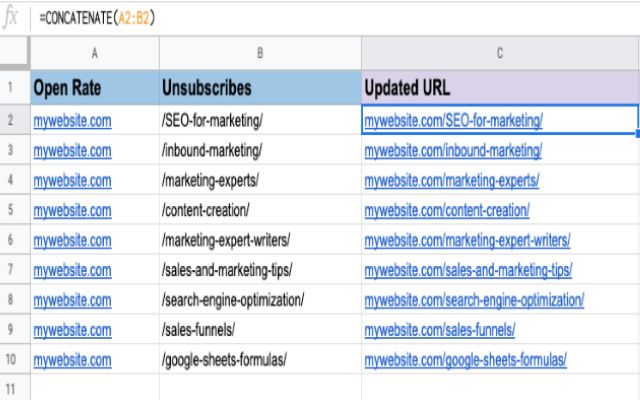This screenshot has height=400, width=640.
Task: Open mywebsite.com/SEO-for-marketing/ link
Action: click(453, 121)
